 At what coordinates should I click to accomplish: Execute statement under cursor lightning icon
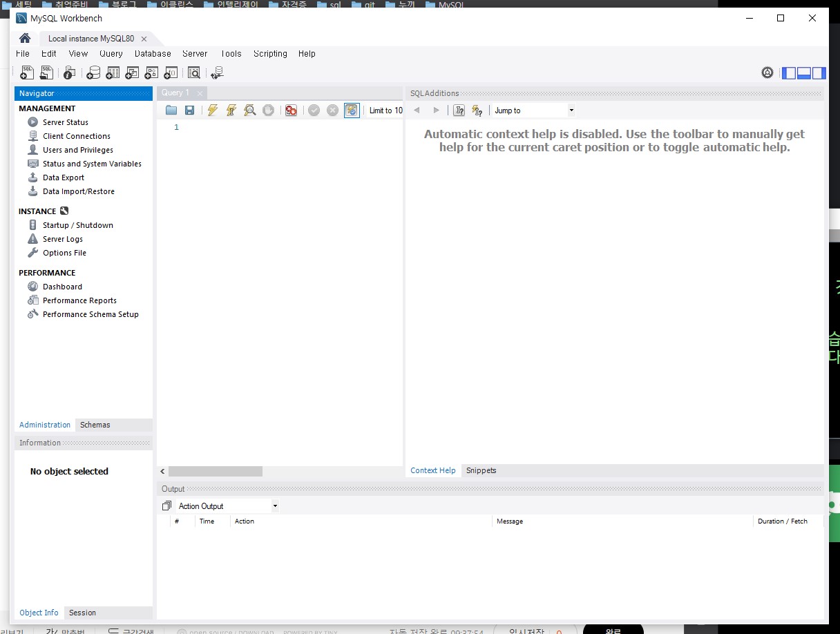click(x=231, y=111)
